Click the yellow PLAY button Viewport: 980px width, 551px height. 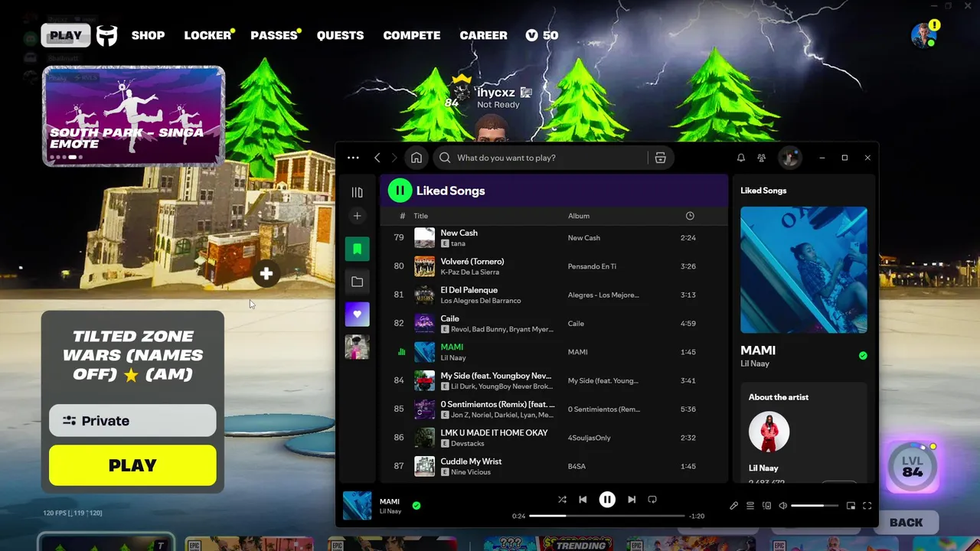tap(132, 465)
